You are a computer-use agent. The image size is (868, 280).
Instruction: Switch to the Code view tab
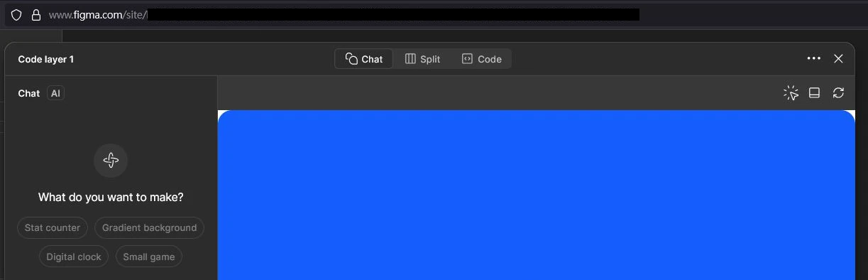click(482, 59)
